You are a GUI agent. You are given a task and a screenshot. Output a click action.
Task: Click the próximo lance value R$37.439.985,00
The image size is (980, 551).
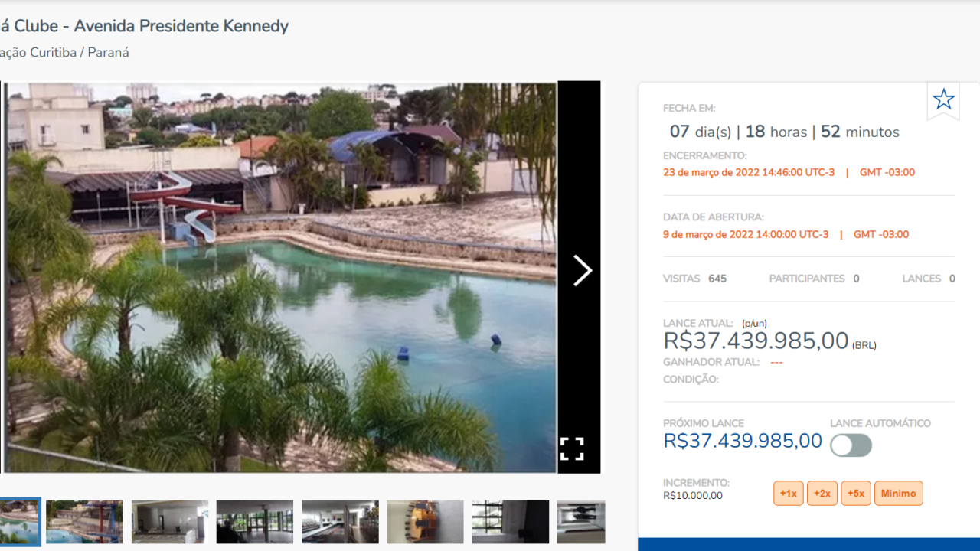[x=743, y=441]
